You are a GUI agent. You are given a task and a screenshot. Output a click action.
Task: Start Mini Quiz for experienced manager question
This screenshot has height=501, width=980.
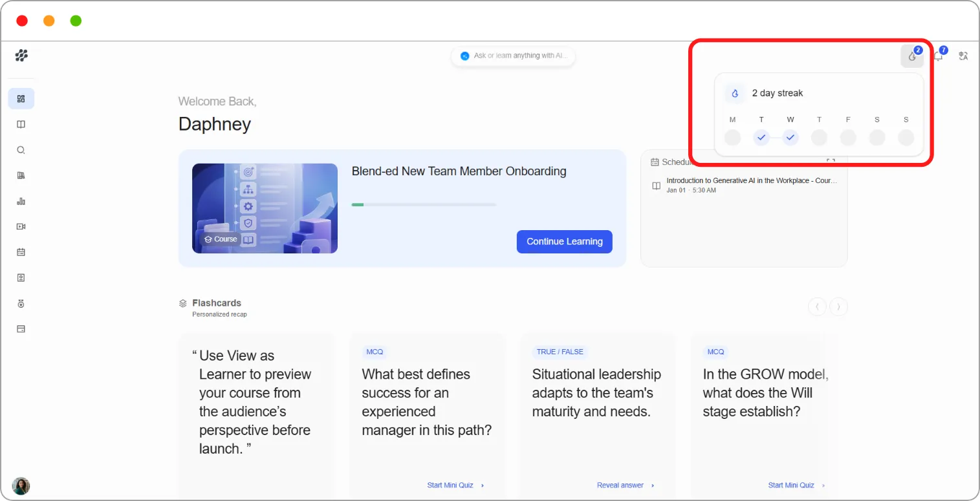coord(455,485)
